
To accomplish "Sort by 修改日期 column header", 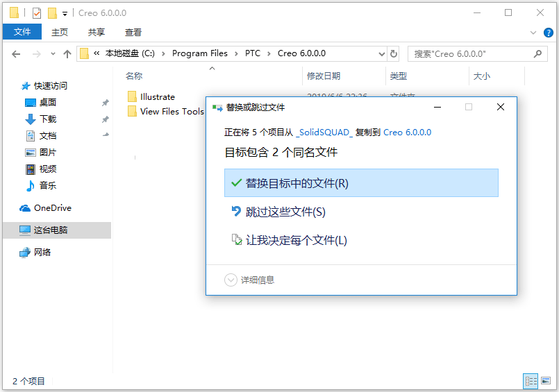I will (324, 76).
